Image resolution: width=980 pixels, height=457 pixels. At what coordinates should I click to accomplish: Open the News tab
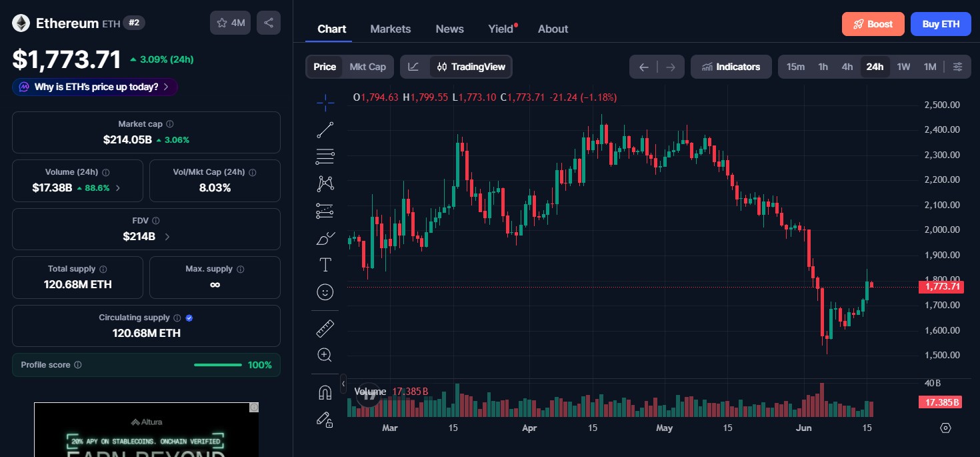tap(449, 29)
